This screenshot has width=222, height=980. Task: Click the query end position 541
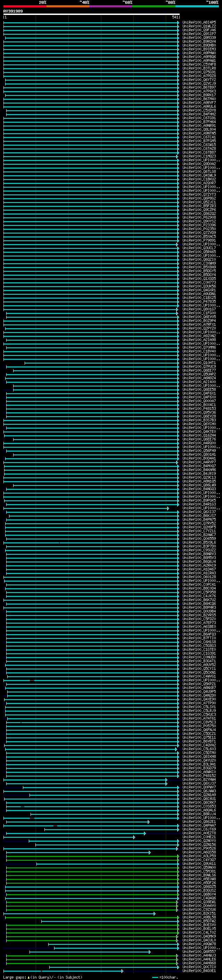coord(175,17)
